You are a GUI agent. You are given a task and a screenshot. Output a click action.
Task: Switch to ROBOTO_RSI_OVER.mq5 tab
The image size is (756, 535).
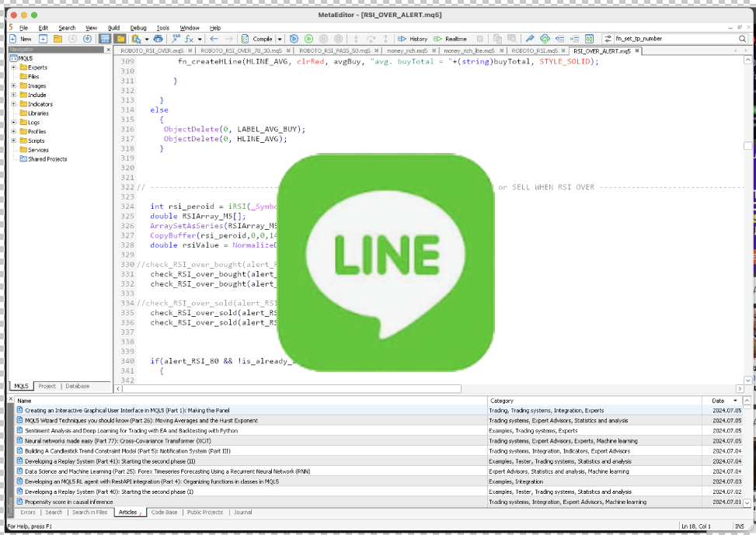pos(152,50)
